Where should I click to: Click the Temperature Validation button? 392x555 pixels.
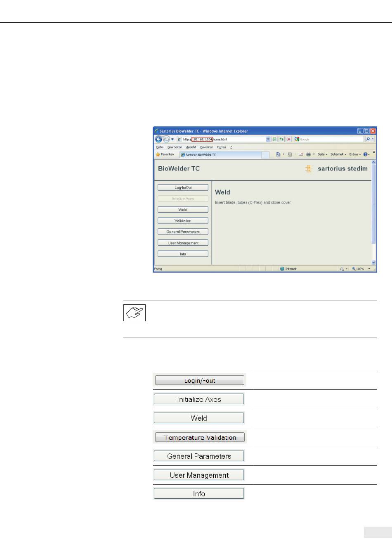(x=200, y=437)
